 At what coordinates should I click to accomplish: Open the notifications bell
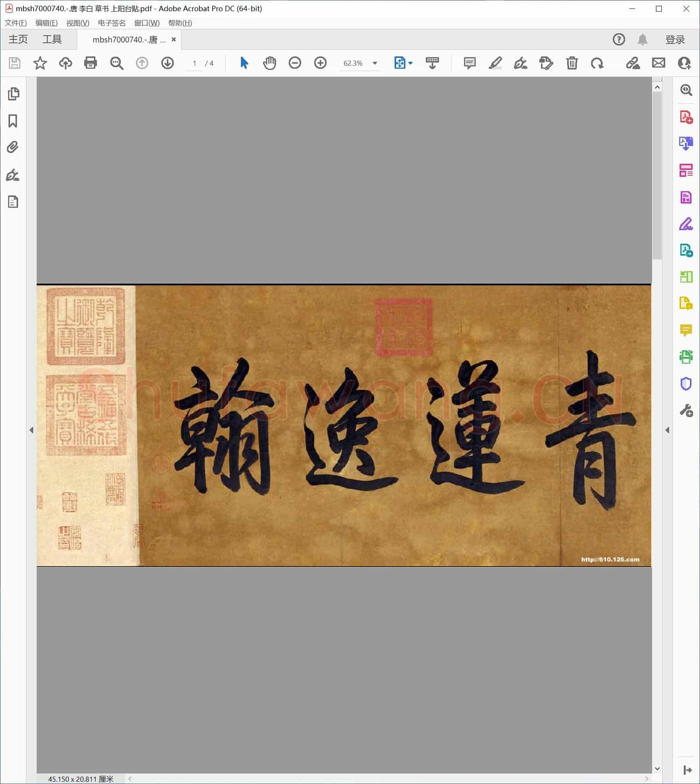[643, 40]
